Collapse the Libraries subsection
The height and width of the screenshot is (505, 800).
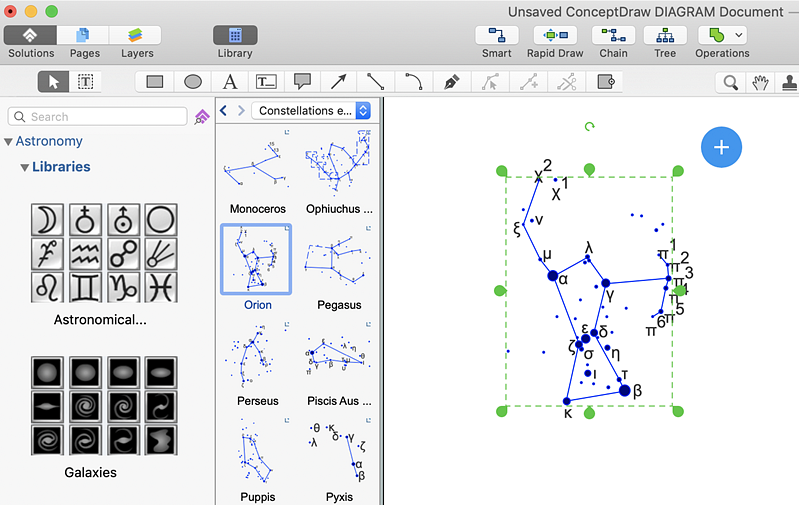tap(25, 167)
